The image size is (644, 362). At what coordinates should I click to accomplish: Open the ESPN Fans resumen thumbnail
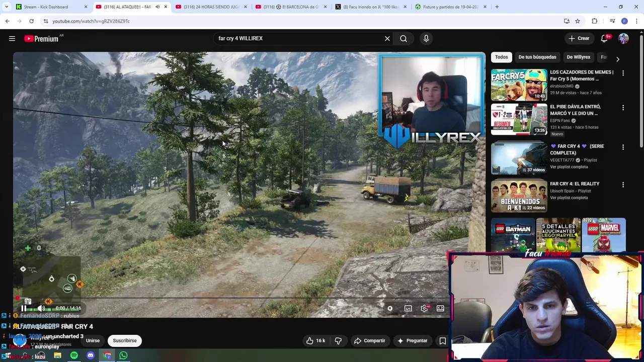point(519,119)
